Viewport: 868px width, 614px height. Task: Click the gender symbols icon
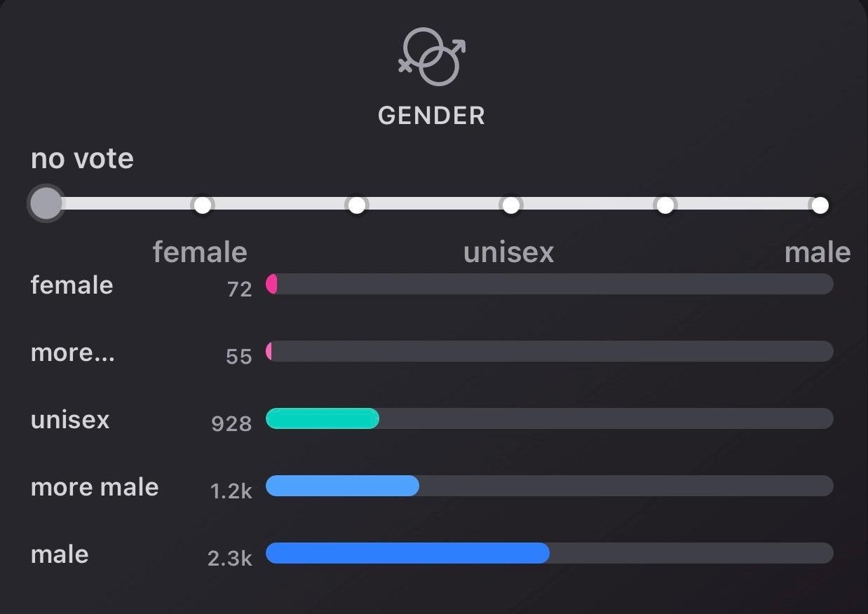[432, 56]
